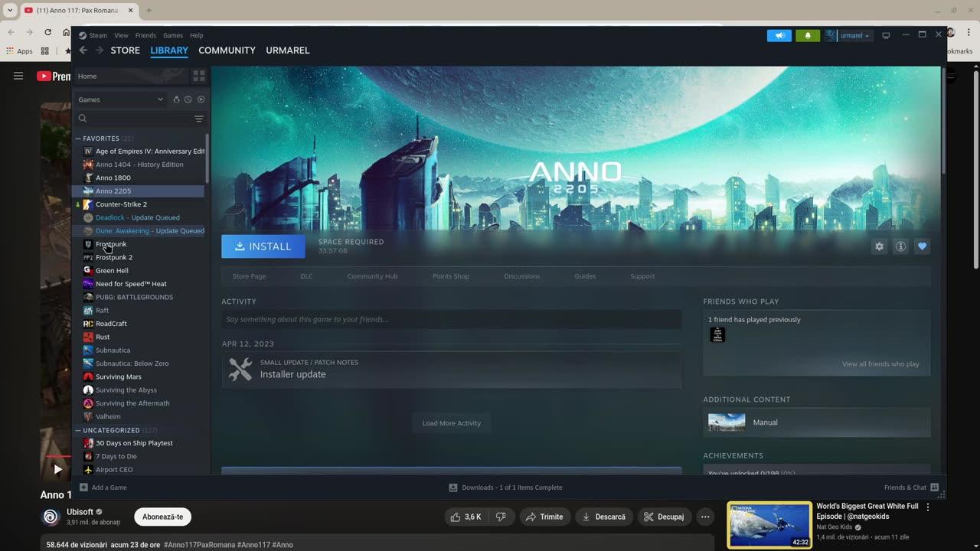Viewport: 980px width, 551px height.
Task: Open the Support link
Action: click(642, 276)
